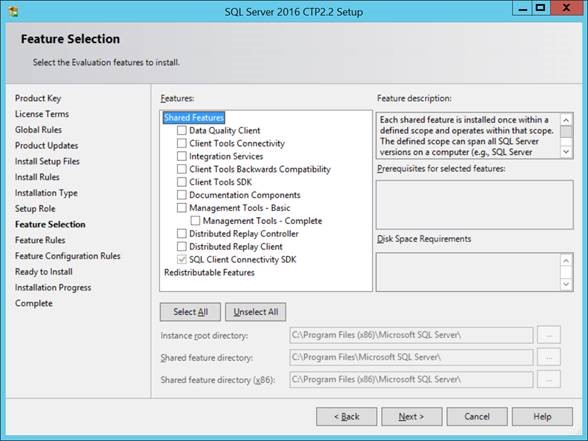Open the Feature Rules step

[x=40, y=240]
